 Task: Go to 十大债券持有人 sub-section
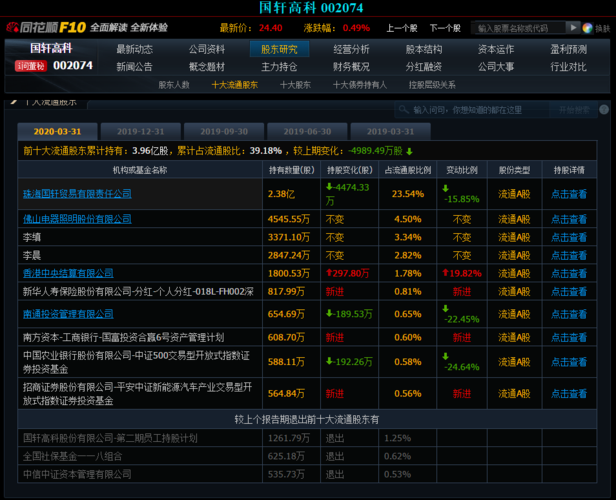[x=360, y=85]
